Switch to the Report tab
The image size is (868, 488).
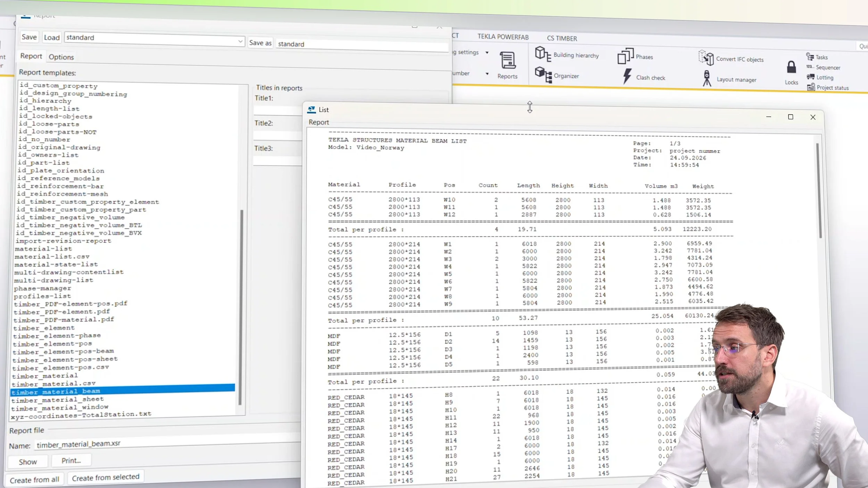point(31,56)
